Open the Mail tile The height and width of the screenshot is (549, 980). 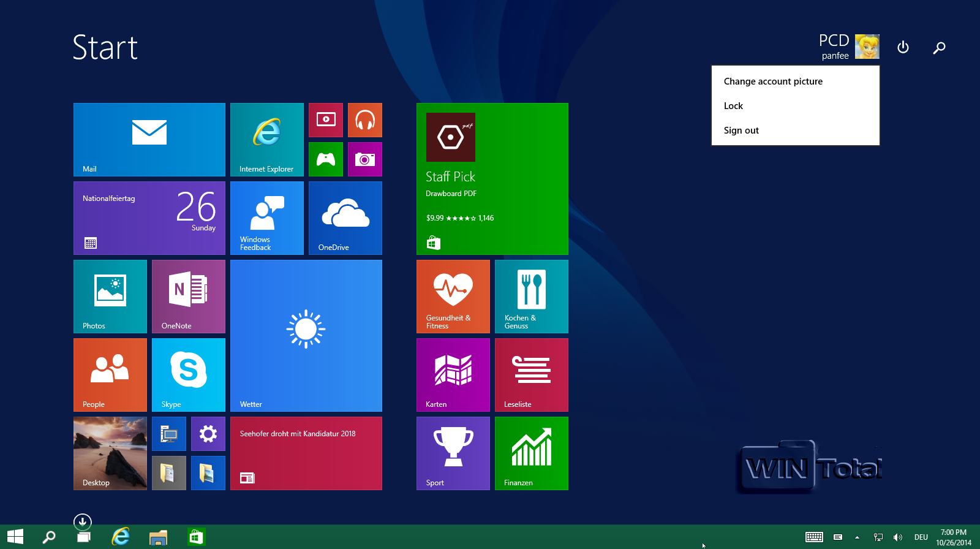[149, 140]
